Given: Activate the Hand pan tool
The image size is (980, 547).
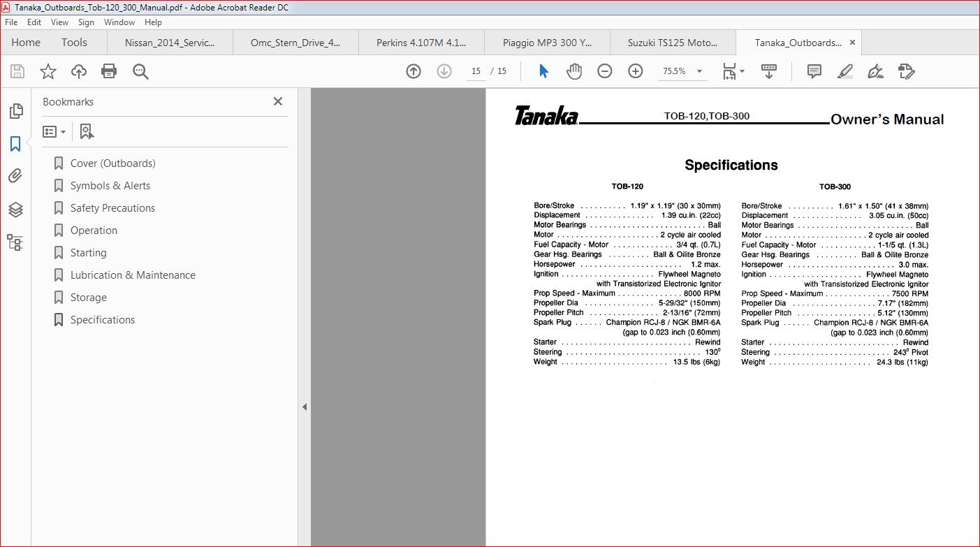Looking at the screenshot, I should (574, 71).
